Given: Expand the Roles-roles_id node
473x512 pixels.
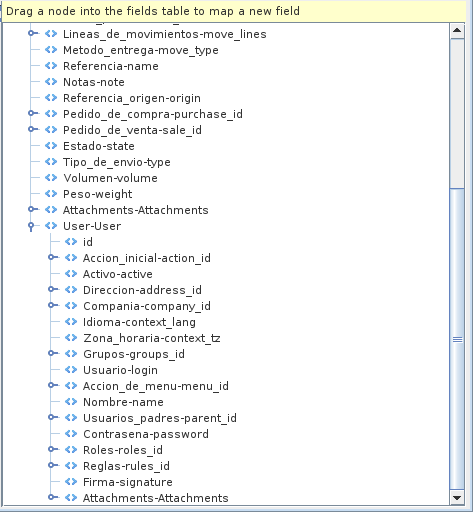Looking at the screenshot, I should click(52, 449).
